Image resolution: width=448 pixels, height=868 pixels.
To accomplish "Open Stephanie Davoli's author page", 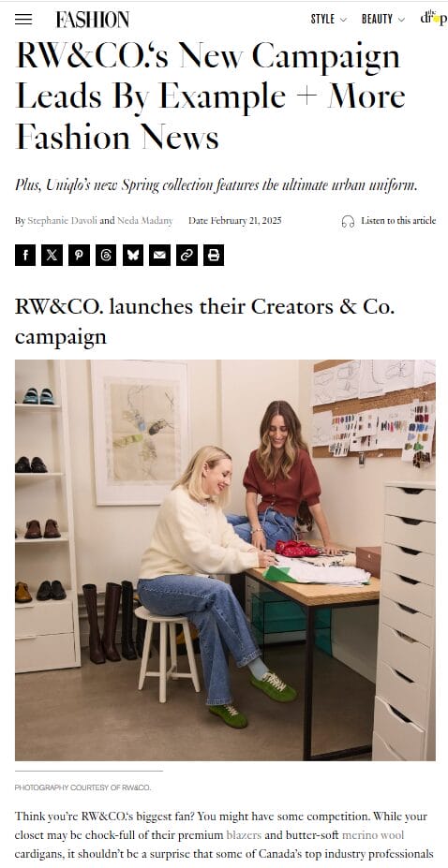I will (63, 221).
